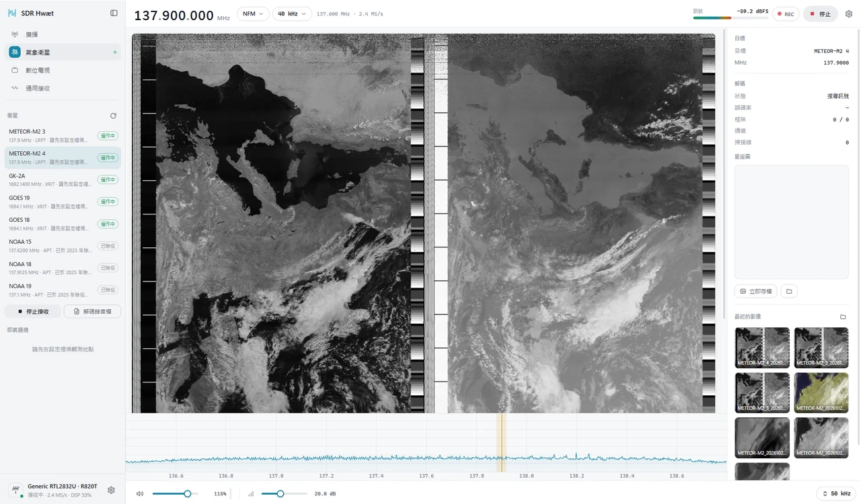
Task: Open the METEOR-M2_4 recent image thumbnail
Action: (x=762, y=347)
